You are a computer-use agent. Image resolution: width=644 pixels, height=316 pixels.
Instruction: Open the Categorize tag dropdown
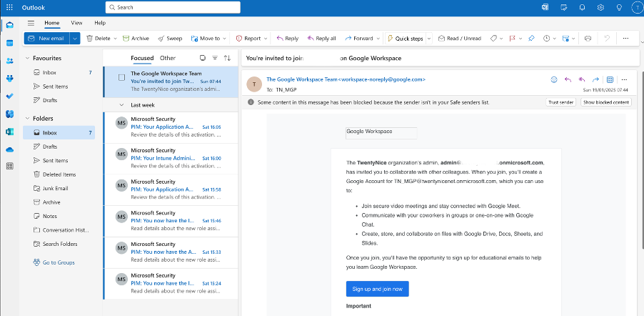(x=501, y=39)
